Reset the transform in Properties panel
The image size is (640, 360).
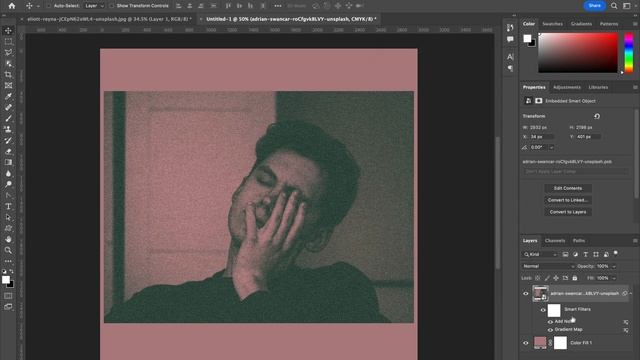coord(597,116)
